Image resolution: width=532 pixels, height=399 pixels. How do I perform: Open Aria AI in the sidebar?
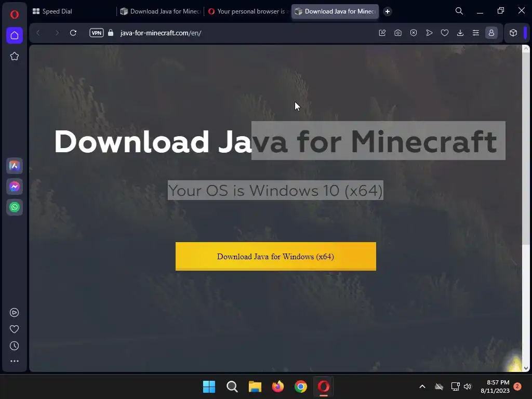click(14, 166)
